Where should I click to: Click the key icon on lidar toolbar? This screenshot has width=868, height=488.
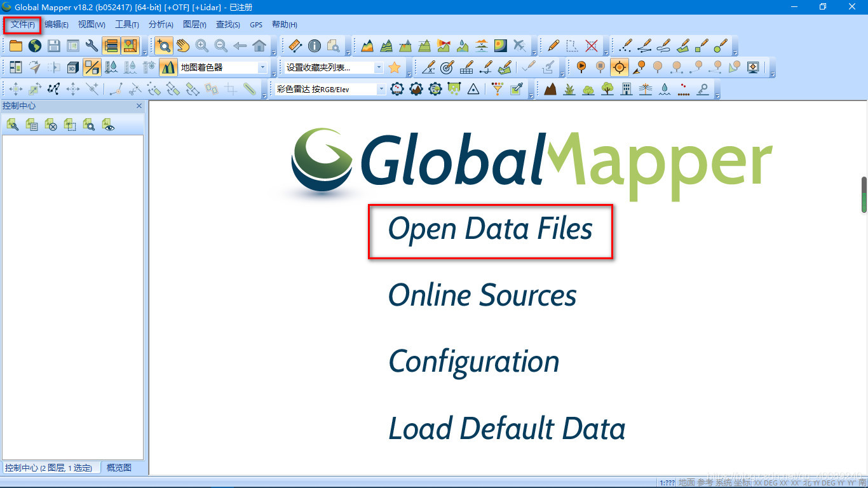pyautogui.click(x=703, y=89)
